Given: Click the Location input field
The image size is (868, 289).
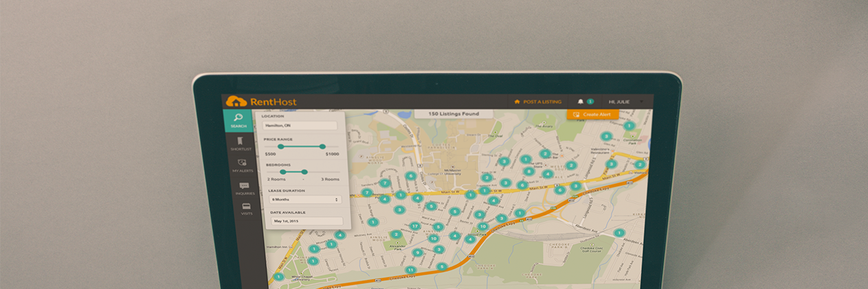Looking at the screenshot, I should click(x=300, y=126).
